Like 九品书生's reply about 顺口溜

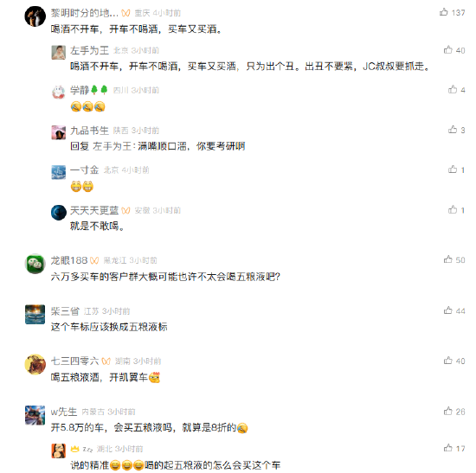[x=453, y=130]
